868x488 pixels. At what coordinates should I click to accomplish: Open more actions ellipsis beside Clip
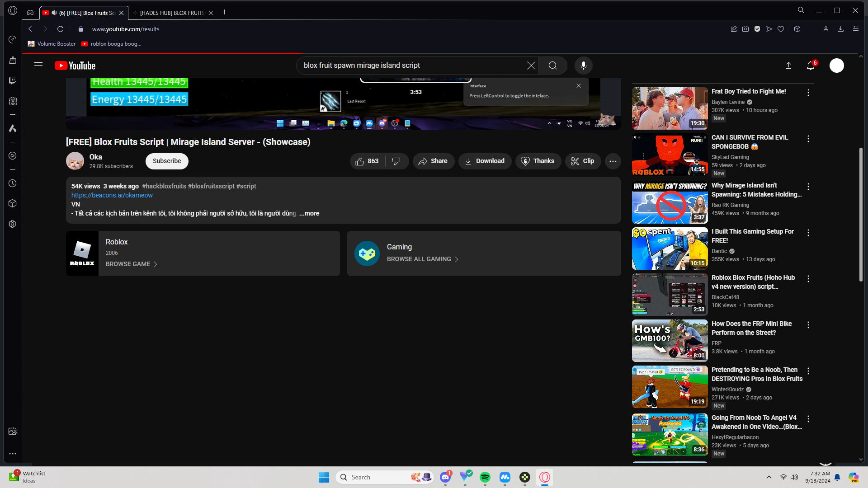pyautogui.click(x=613, y=161)
